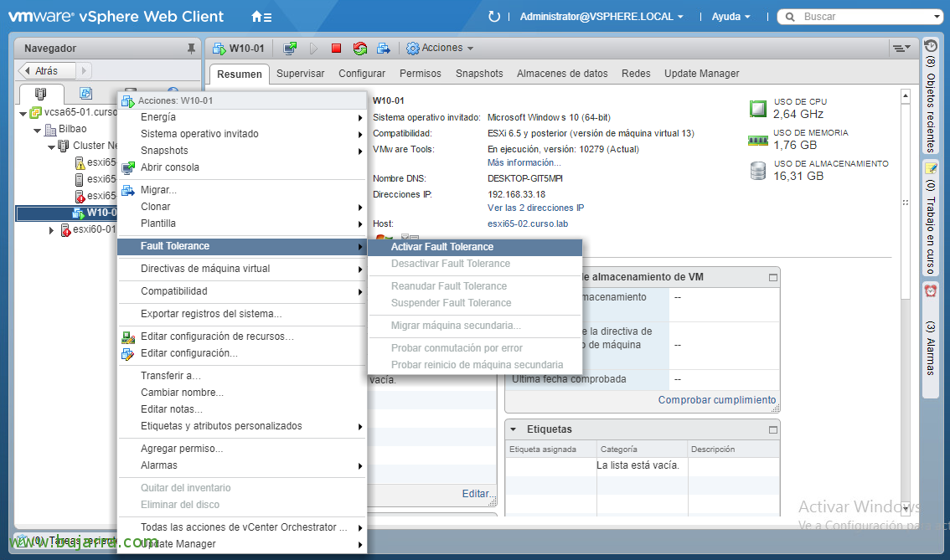The image size is (950, 560).
Task: Click the Comprobar cumplimiento link
Action: point(717,400)
